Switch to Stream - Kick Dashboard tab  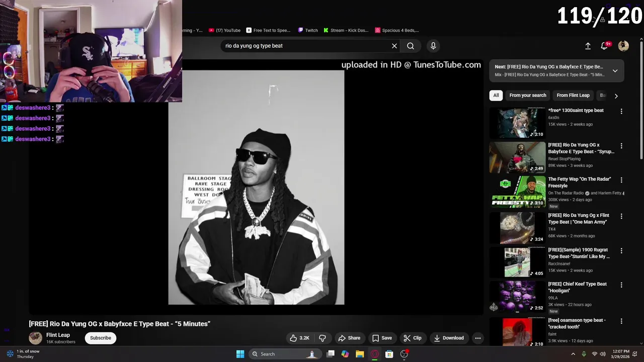346,30
